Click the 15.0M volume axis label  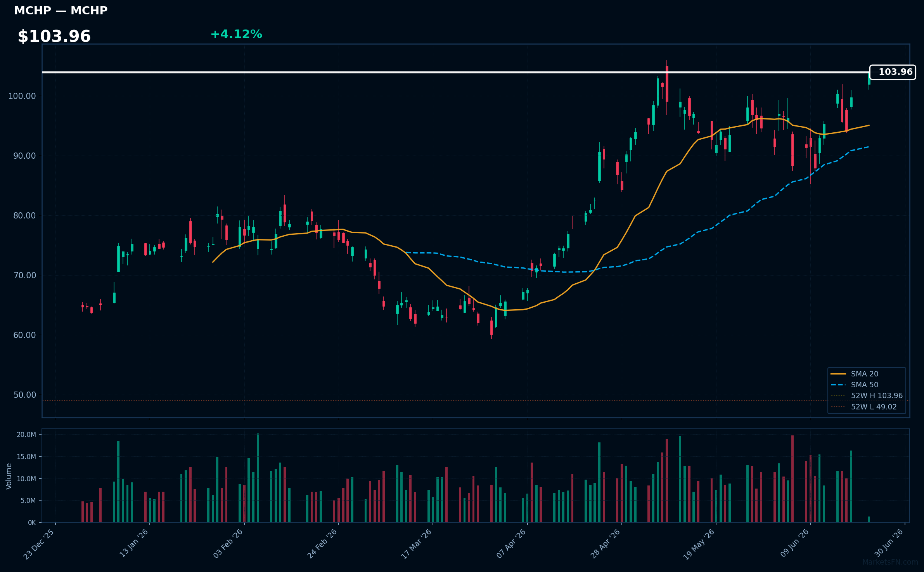coord(26,457)
